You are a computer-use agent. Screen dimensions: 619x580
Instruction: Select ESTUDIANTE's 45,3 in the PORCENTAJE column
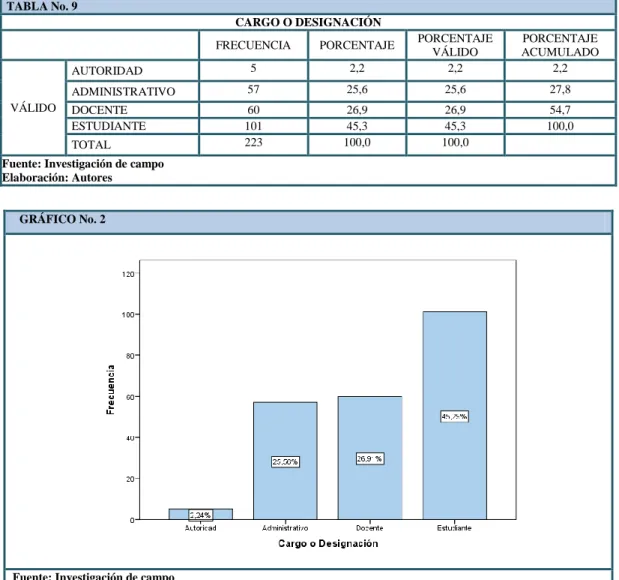point(357,126)
